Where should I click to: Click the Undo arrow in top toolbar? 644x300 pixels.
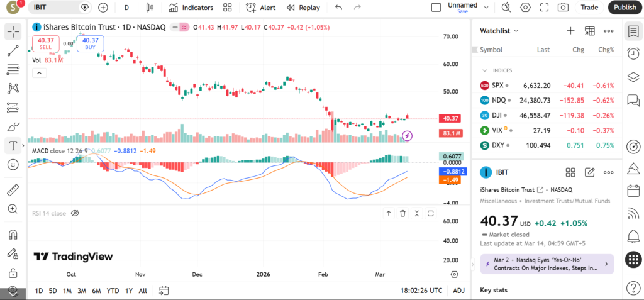tap(339, 8)
